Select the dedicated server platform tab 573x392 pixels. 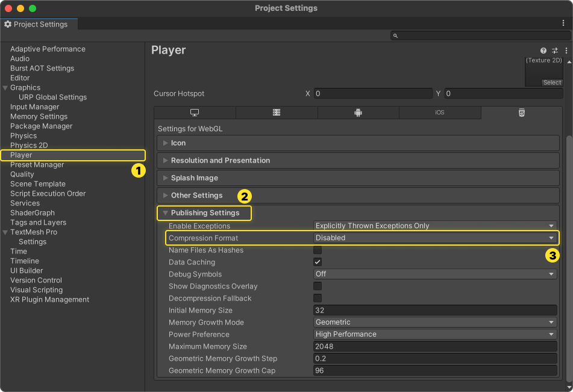[x=277, y=113]
